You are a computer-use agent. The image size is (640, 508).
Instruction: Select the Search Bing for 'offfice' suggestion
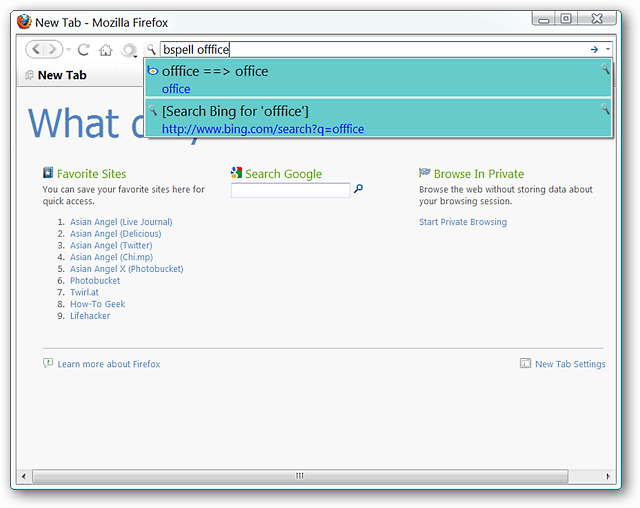(x=378, y=119)
